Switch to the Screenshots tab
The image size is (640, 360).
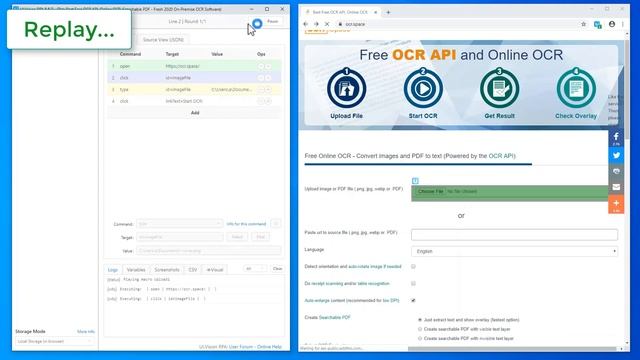pos(167,270)
